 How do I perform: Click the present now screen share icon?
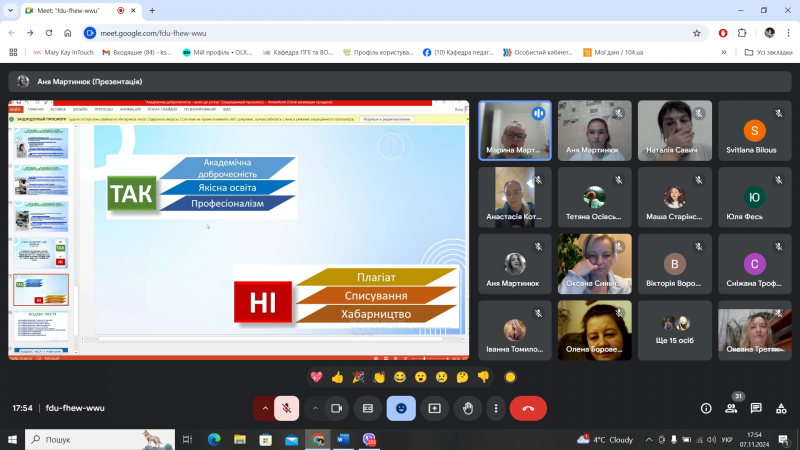tap(434, 408)
